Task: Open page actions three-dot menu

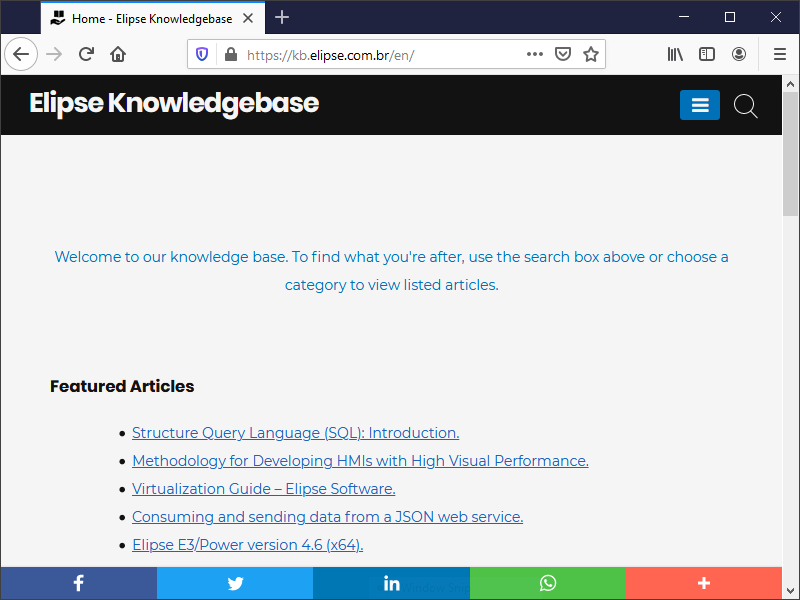Action: coord(535,54)
